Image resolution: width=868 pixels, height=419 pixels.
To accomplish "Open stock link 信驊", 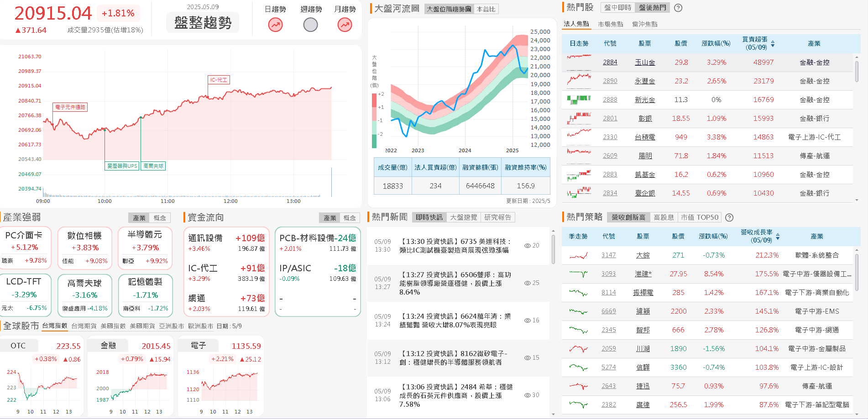I will coord(643,367).
